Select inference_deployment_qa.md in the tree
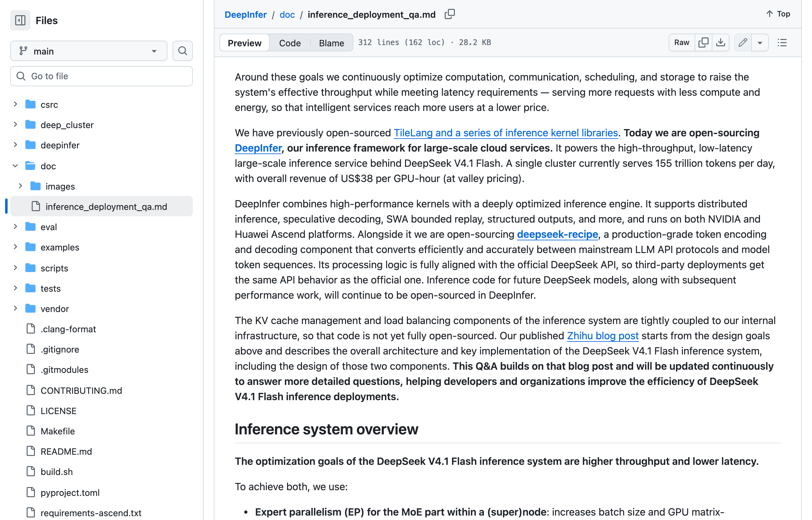 click(101, 206)
